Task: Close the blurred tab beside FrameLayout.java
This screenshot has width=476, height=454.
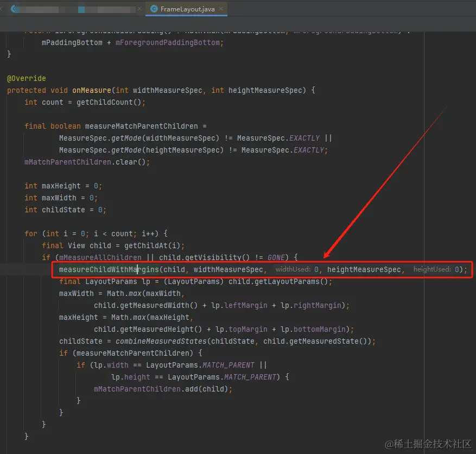Action: 139,9
